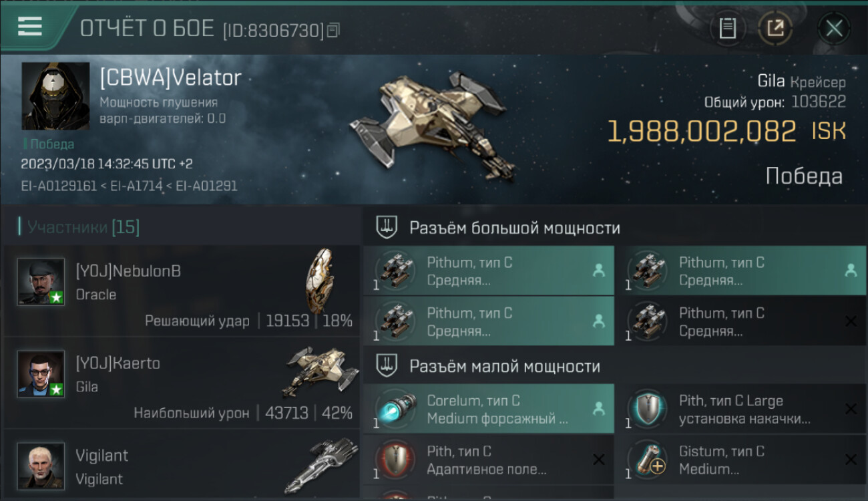The height and width of the screenshot is (501, 868).
Task: Copy the battle report ID
Action: click(x=333, y=30)
